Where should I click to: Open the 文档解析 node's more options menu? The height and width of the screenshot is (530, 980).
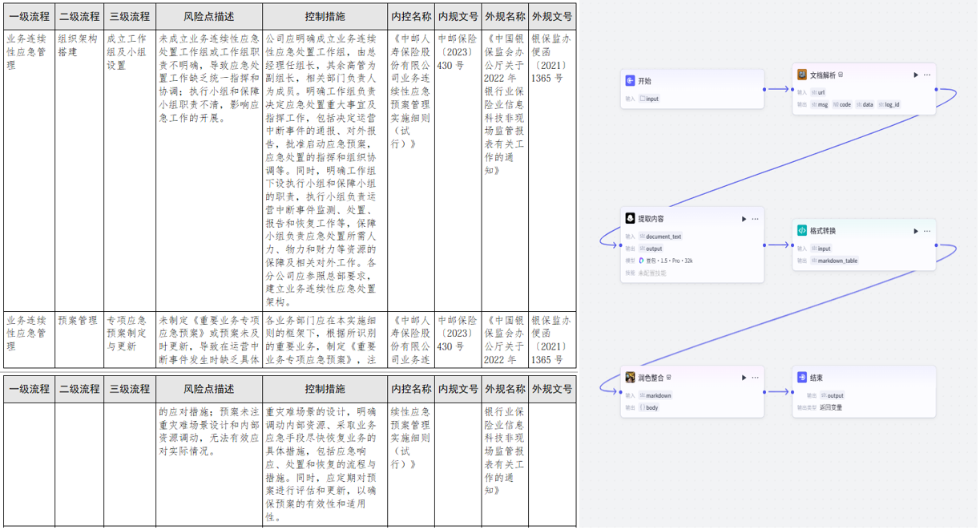[x=927, y=75]
